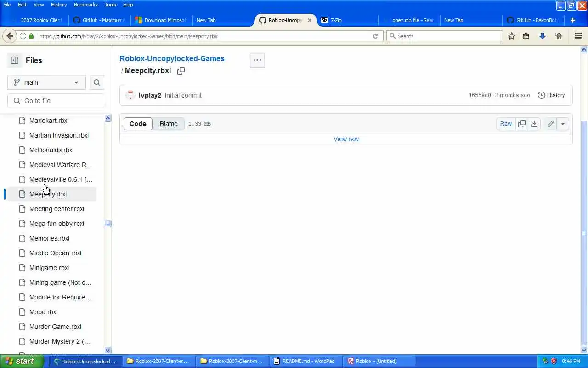Show bookmarks list icon
The width and height of the screenshot is (588, 368).
pyautogui.click(x=526, y=36)
